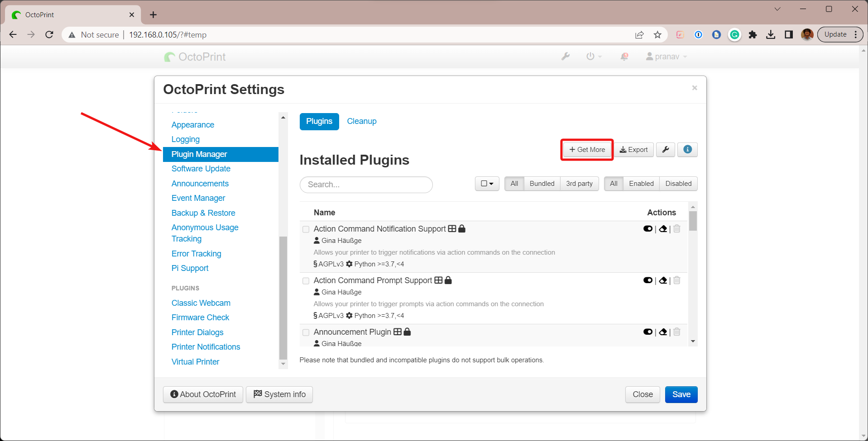Screen dimensions: 868x441
Task: Clean up Action Command Notification Support data
Action: click(x=663, y=229)
